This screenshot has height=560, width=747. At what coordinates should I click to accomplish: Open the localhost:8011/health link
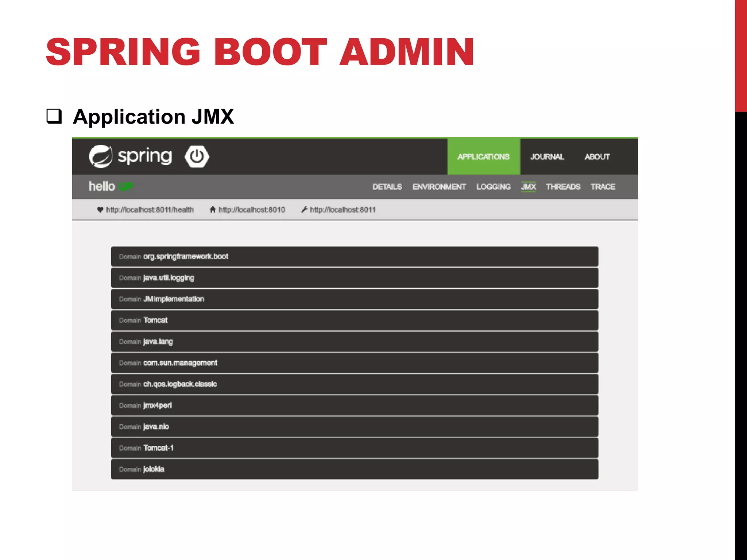pyautogui.click(x=150, y=210)
